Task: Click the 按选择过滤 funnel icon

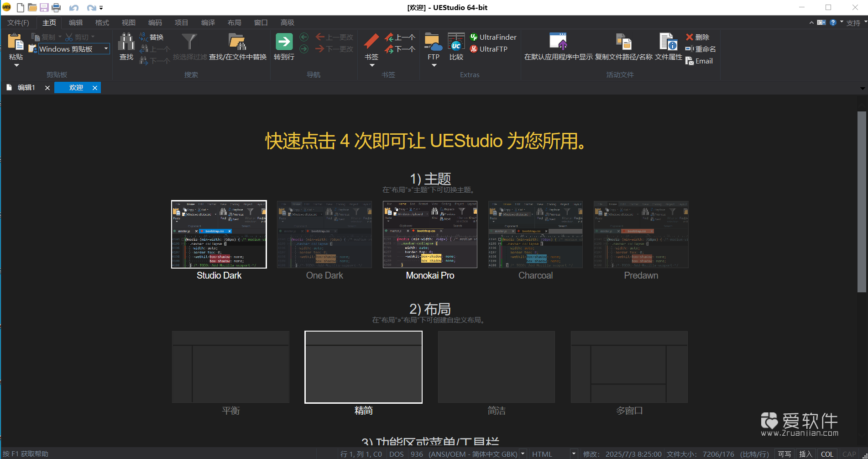Action: (x=189, y=42)
